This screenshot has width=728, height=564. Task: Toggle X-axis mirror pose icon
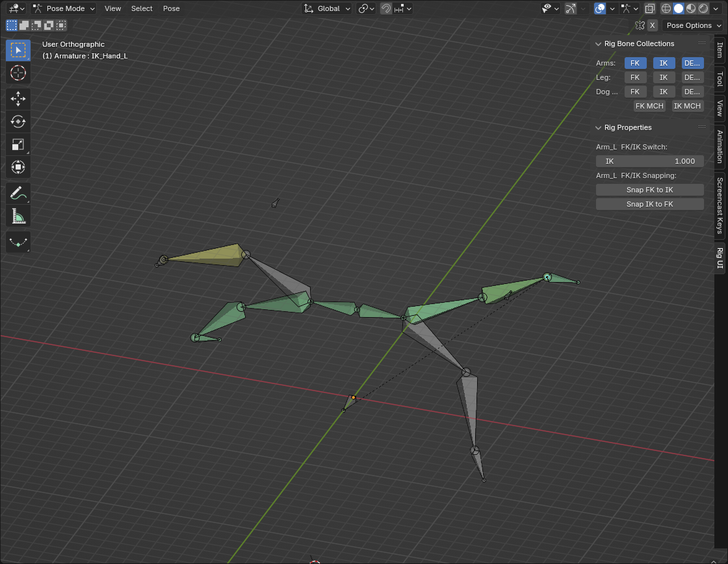(640, 25)
